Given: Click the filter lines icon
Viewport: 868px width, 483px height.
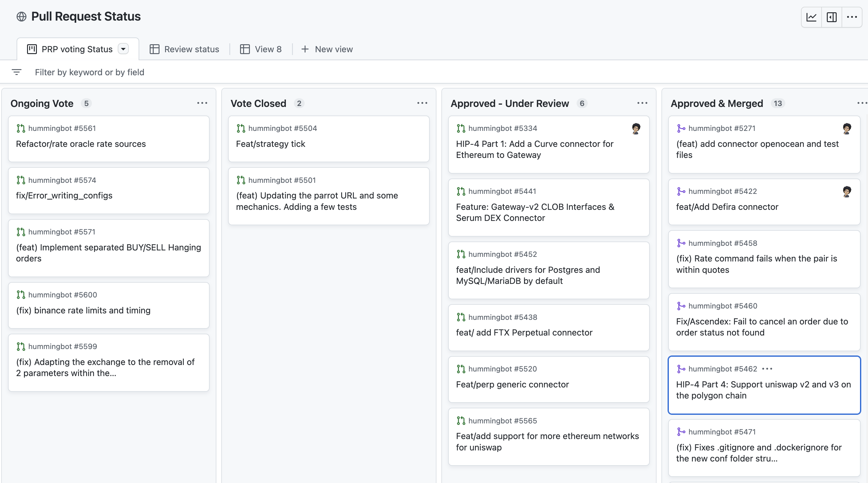Looking at the screenshot, I should (x=17, y=72).
